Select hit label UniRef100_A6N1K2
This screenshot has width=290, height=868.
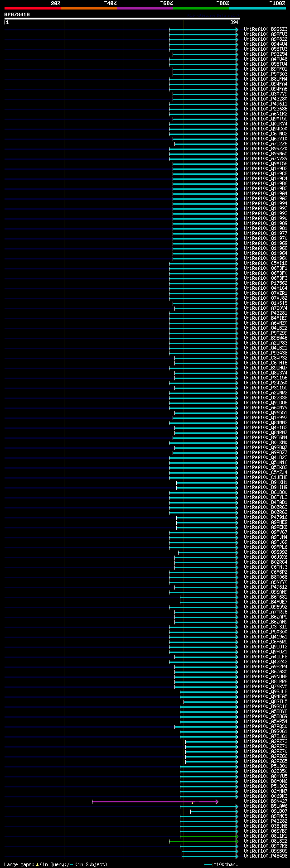[x=266, y=114]
